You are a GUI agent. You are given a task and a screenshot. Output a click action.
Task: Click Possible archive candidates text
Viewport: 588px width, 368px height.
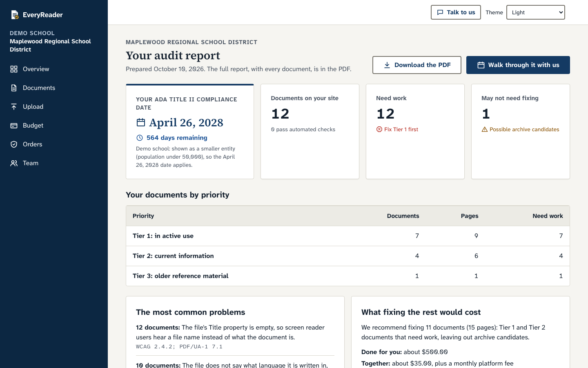[x=524, y=129]
